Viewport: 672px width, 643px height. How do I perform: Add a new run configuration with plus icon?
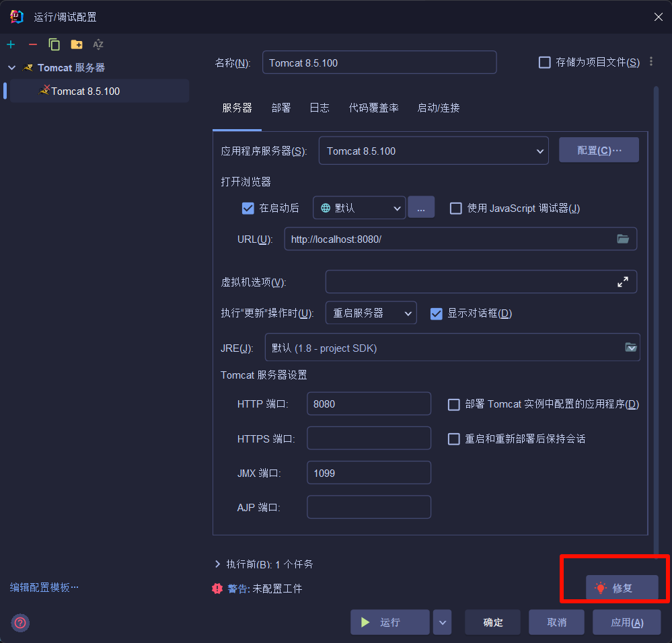pyautogui.click(x=11, y=44)
